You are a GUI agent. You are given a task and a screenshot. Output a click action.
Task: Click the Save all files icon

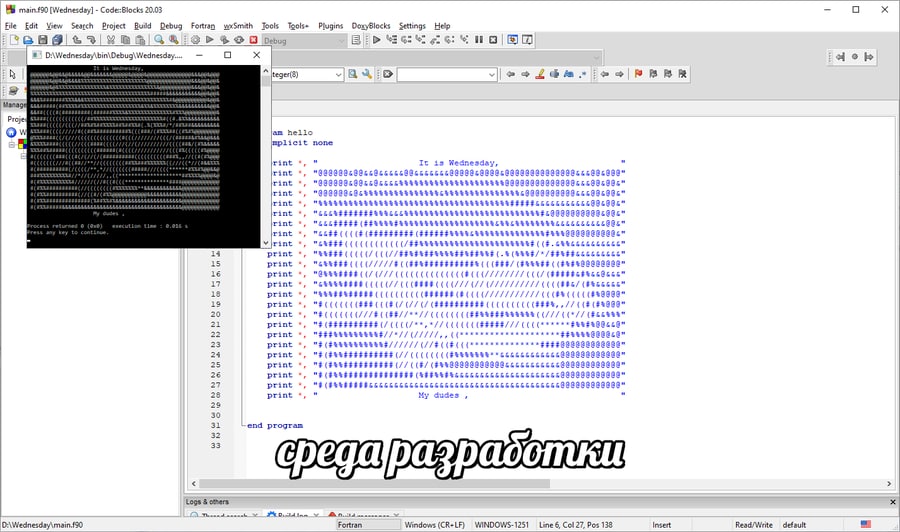pos(57,40)
